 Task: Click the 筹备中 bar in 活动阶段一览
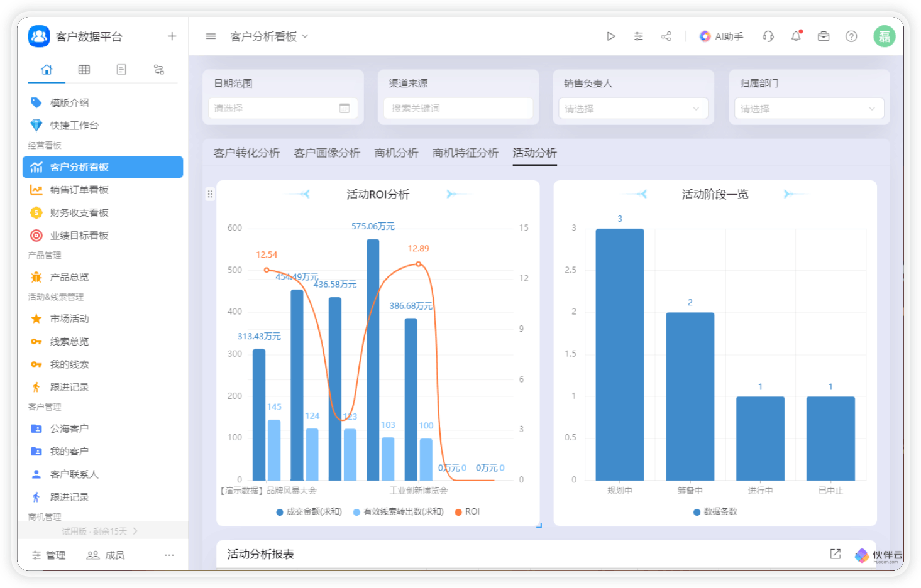(x=690, y=396)
